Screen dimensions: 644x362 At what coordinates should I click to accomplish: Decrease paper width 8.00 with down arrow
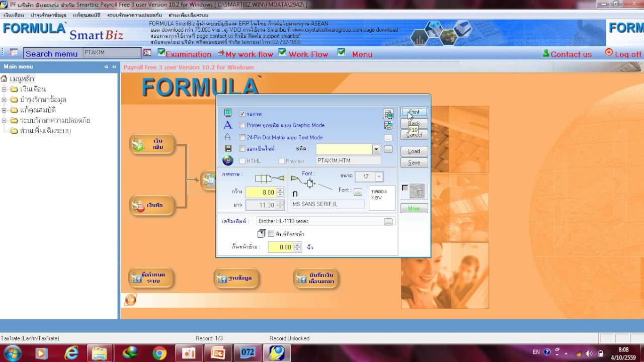tap(280, 195)
